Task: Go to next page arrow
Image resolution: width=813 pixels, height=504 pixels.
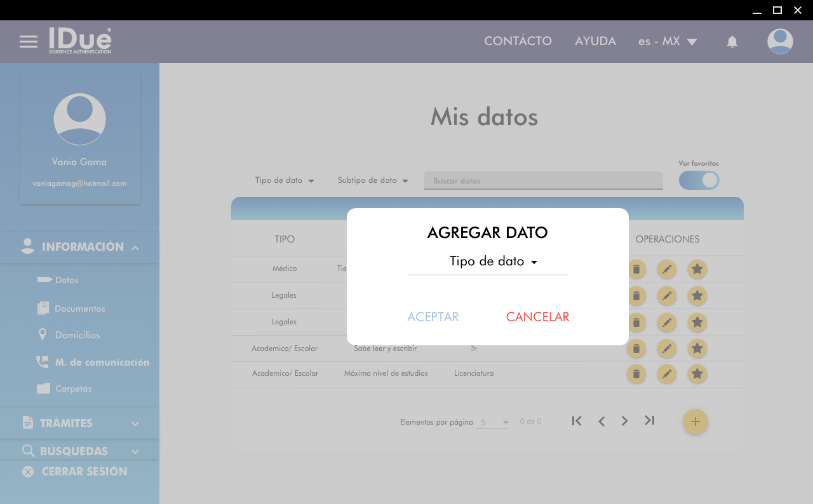Action: pyautogui.click(x=625, y=421)
